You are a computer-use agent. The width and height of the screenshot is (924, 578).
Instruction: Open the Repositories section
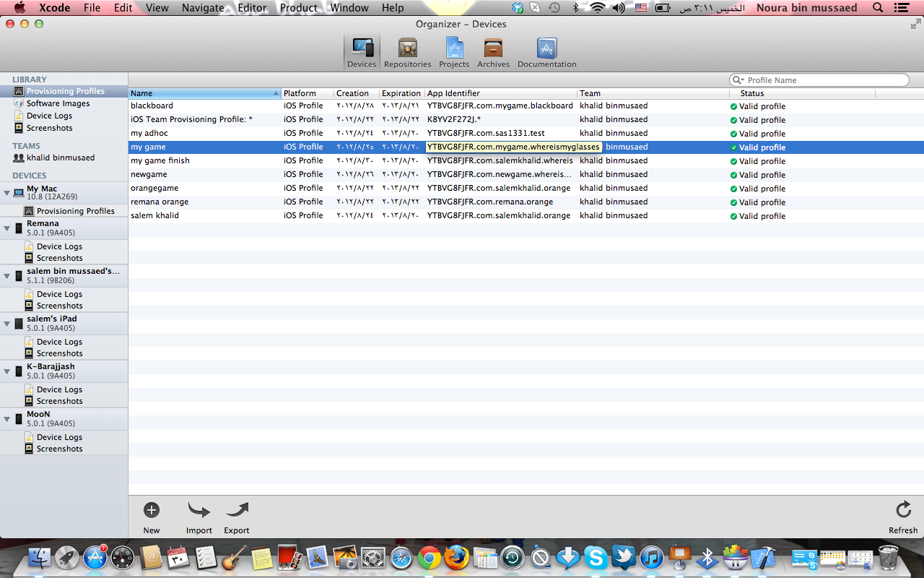pos(408,53)
